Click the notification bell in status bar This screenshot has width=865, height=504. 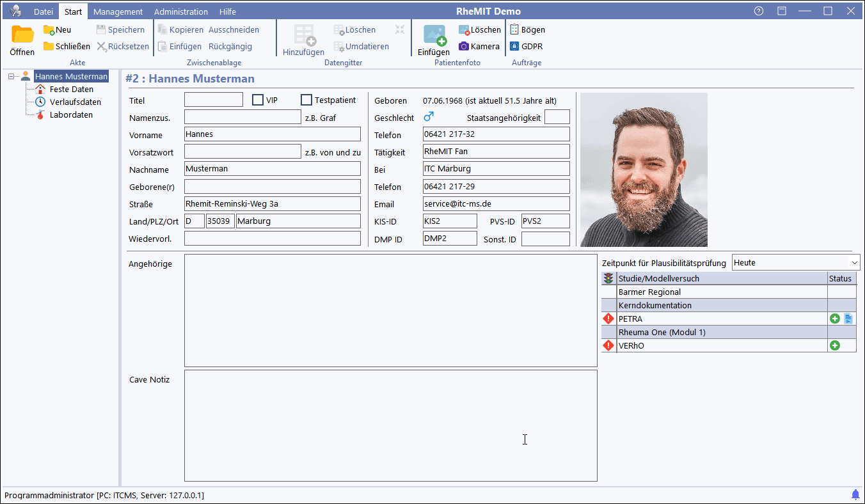pyautogui.click(x=855, y=494)
